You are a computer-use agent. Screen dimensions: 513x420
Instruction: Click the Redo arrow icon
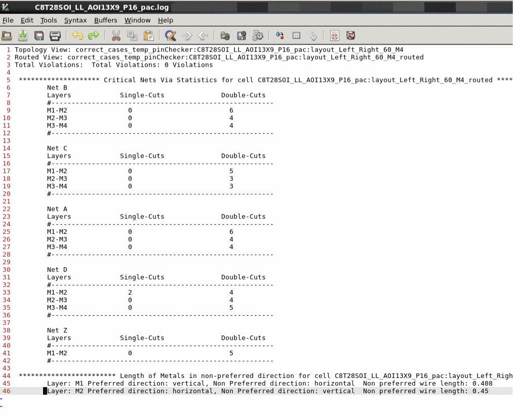pos(94,35)
